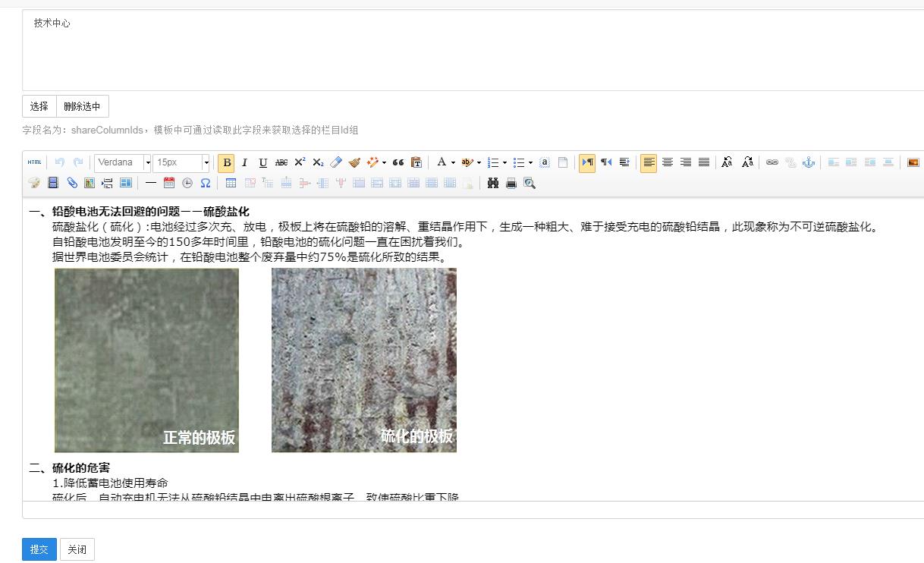Expand the ordered list style dropdown
The image size is (924, 563).
click(x=505, y=162)
